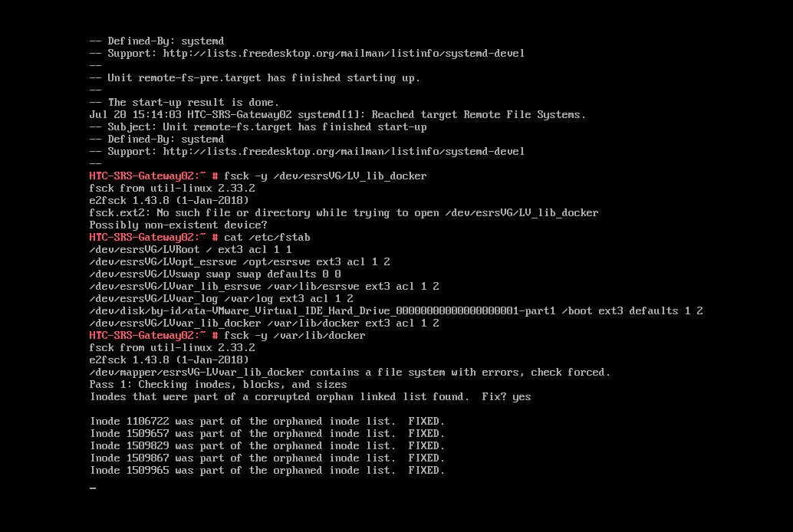Screen dimensions: 793x532
Task: Click the 'Reached target Remote File Systems' log entry
Action: coord(479,115)
